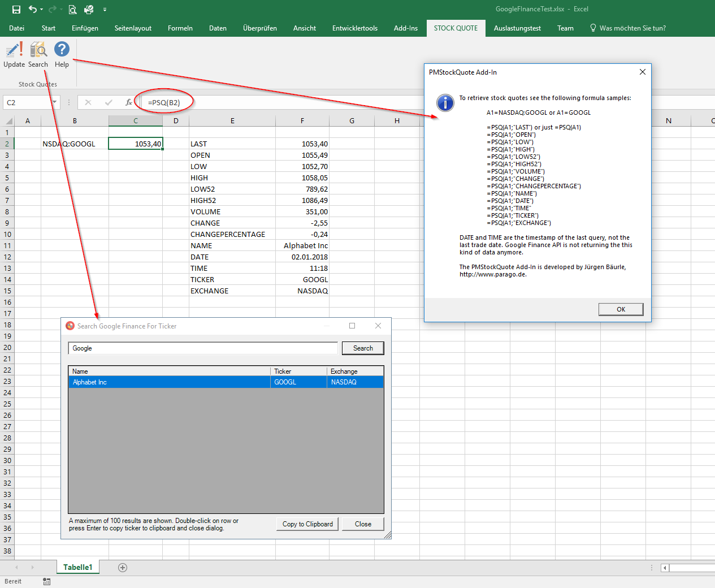Open the Undo history dropdown arrow

(x=42, y=10)
